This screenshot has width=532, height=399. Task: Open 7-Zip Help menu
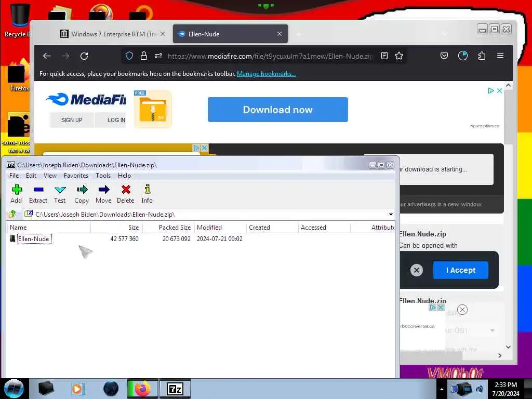(124, 176)
